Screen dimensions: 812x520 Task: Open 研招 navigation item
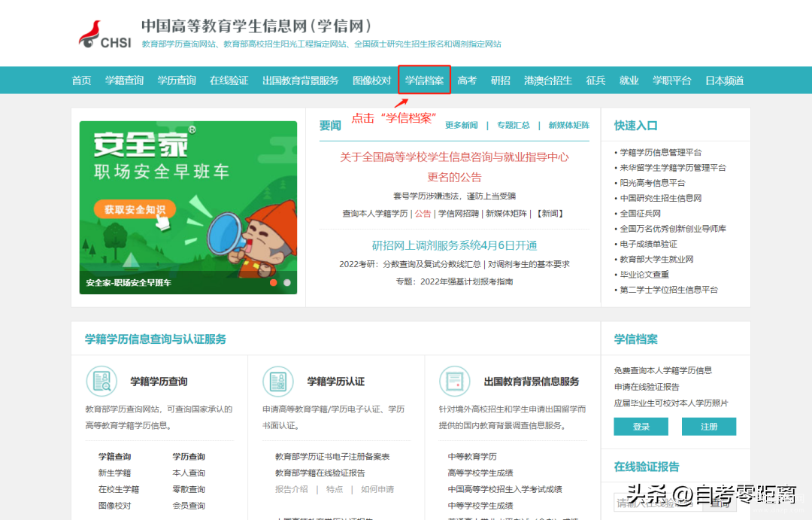(500, 81)
